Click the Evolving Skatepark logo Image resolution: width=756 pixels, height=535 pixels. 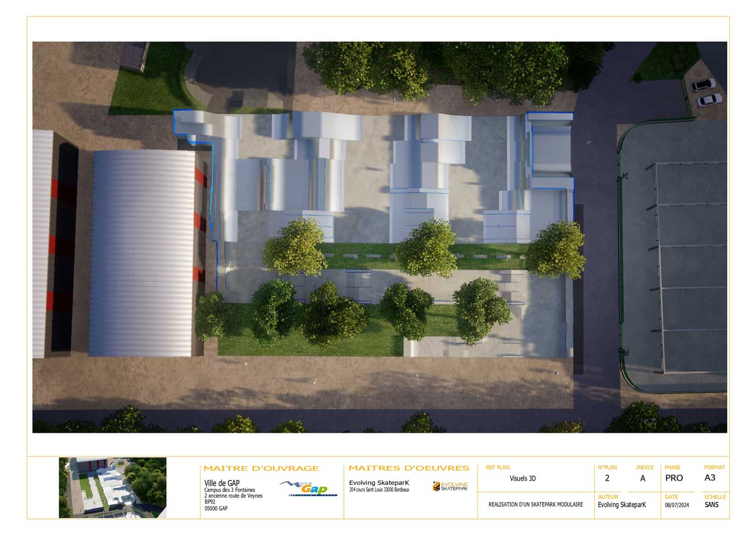[450, 487]
